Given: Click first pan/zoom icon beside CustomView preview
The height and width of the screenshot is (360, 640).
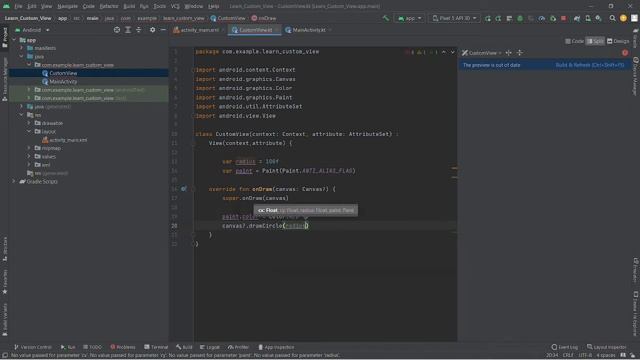Looking at the screenshot, I should click(x=509, y=53).
